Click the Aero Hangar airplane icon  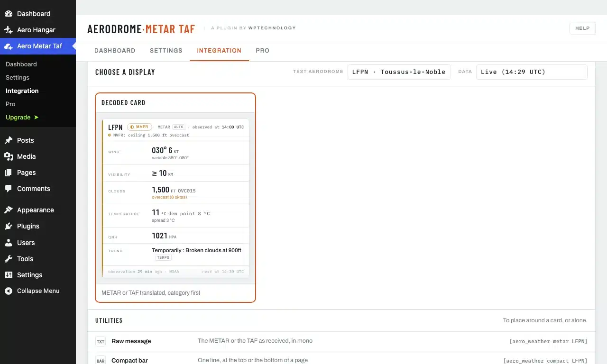(x=9, y=30)
